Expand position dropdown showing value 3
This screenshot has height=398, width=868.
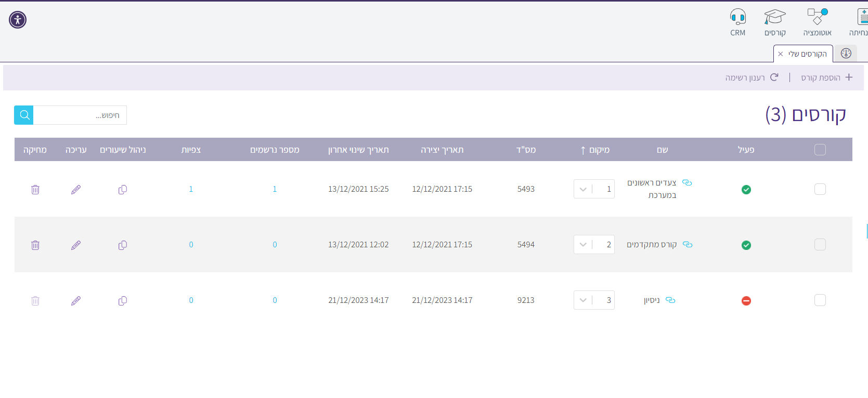pyautogui.click(x=583, y=300)
